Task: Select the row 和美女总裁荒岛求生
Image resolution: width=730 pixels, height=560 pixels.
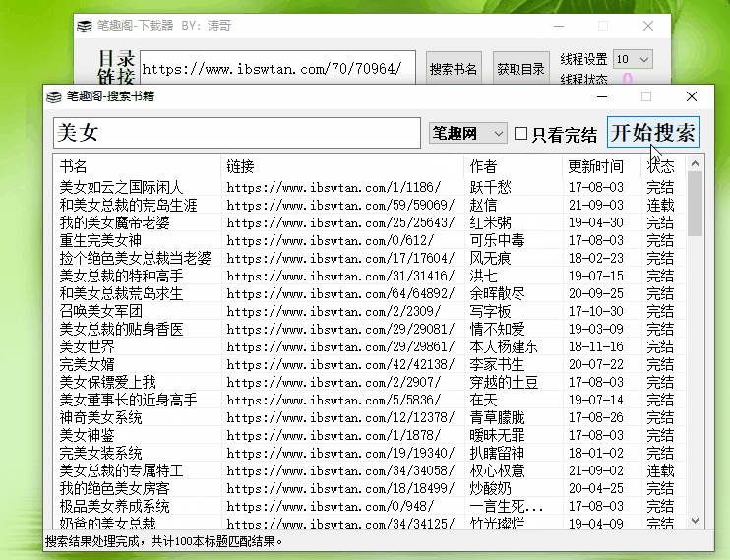Action: (370, 293)
